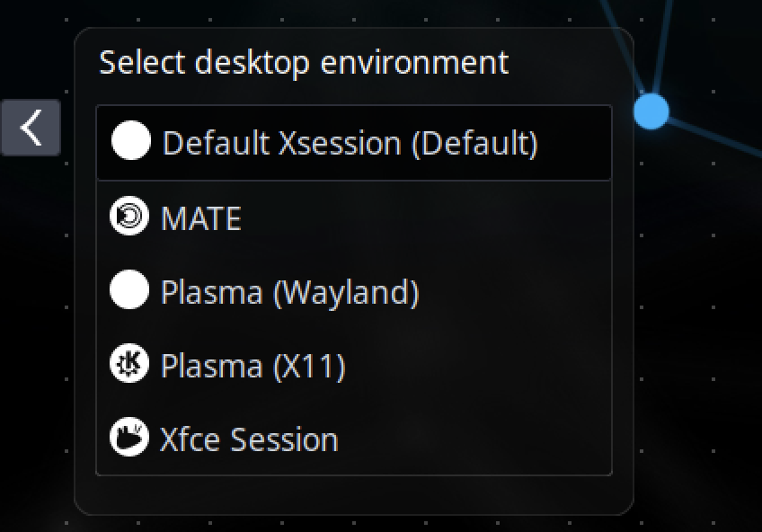Viewport: 762px width, 532px height.
Task: Click the MATE label text
Action: click(199, 216)
